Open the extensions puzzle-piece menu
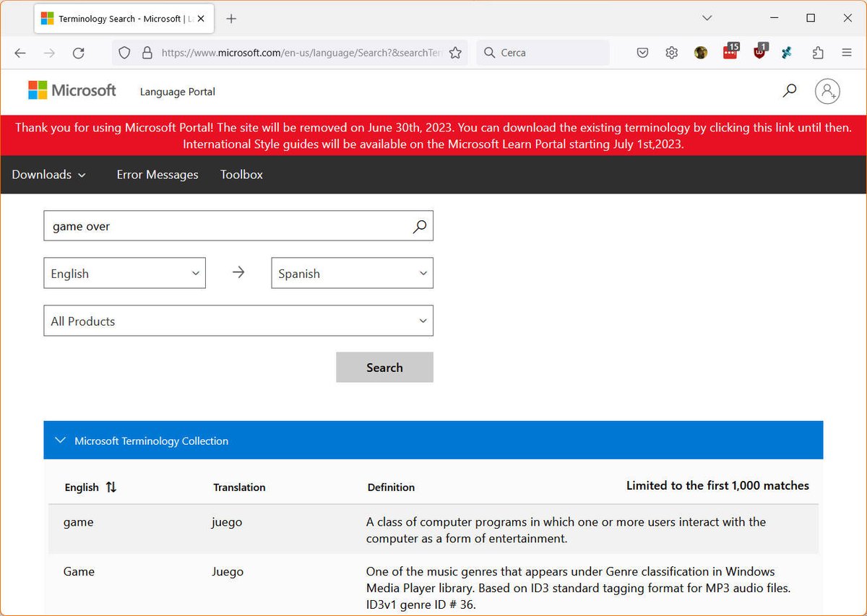867x616 pixels. [x=818, y=53]
